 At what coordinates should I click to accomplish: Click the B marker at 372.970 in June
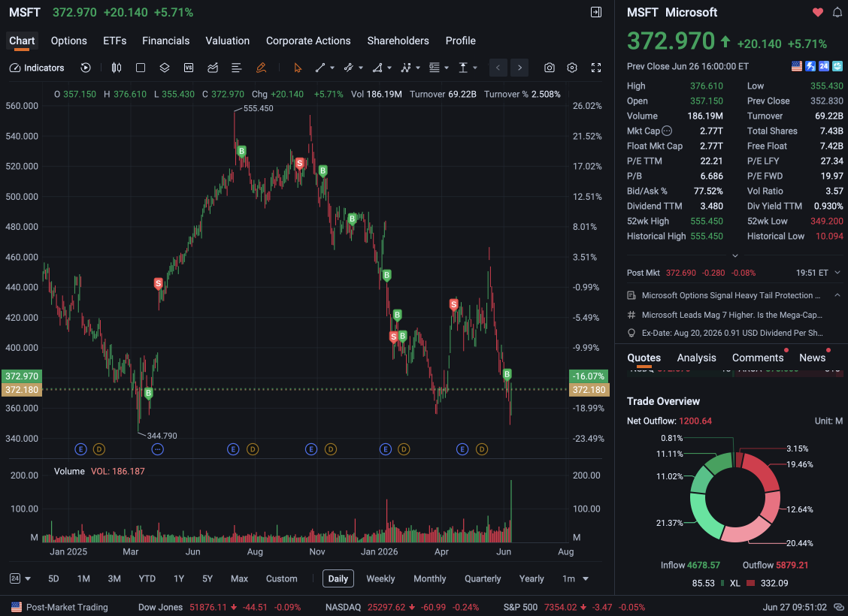tap(507, 374)
